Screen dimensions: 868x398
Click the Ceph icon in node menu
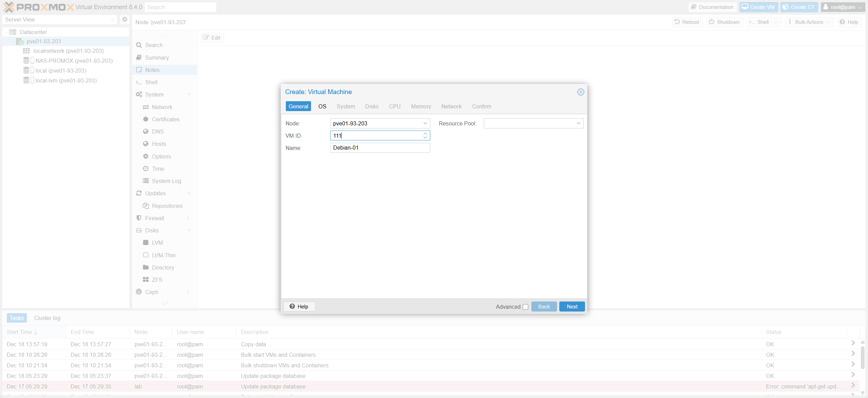tap(139, 292)
